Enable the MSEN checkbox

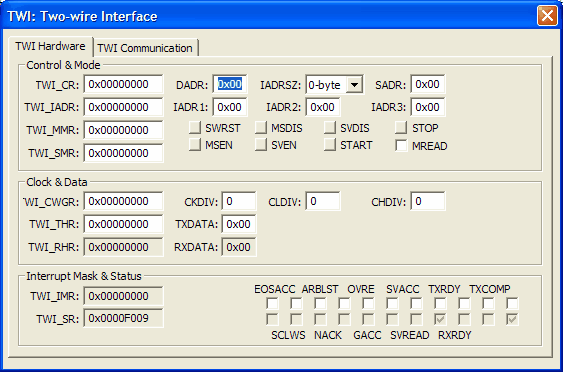[195, 144]
